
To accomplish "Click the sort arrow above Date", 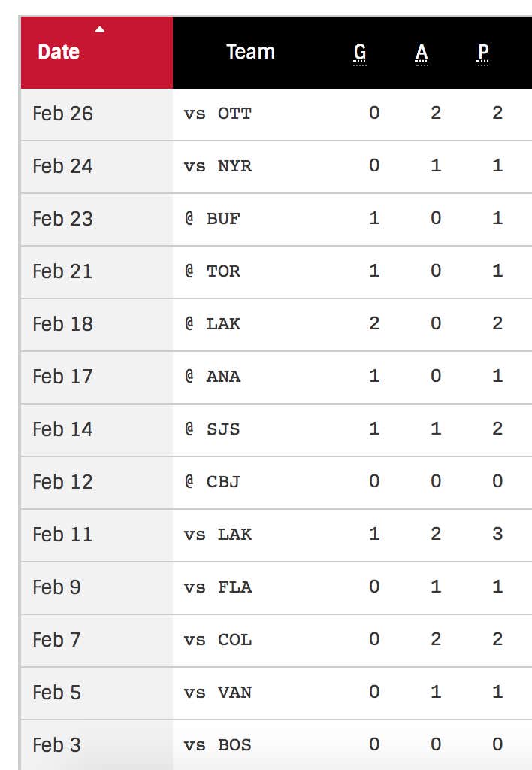I will coord(100,29).
